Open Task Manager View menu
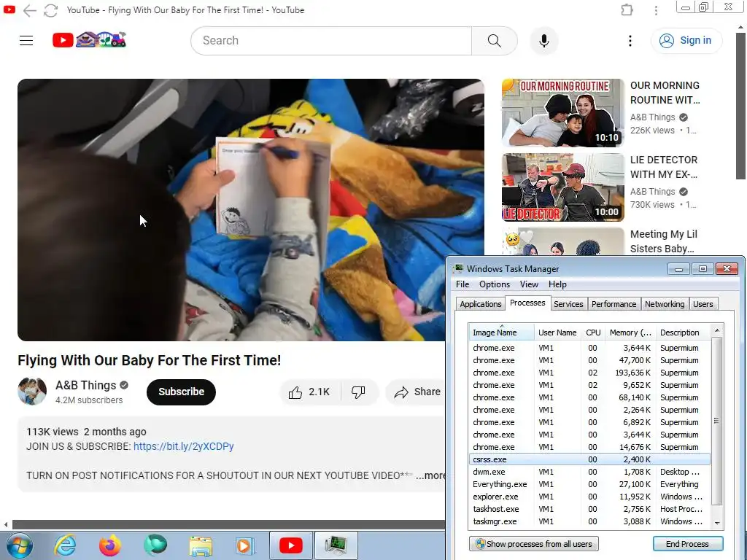Viewport: 747px width, 560px height. (x=529, y=284)
